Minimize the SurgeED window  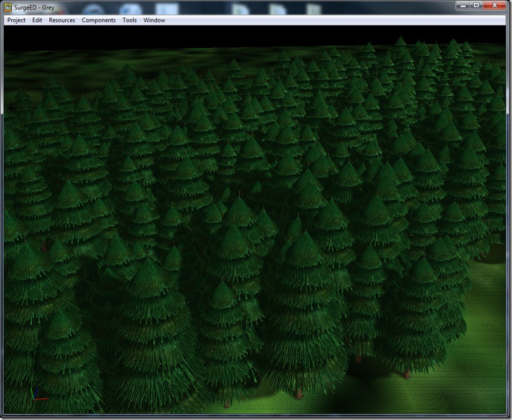[462, 5]
